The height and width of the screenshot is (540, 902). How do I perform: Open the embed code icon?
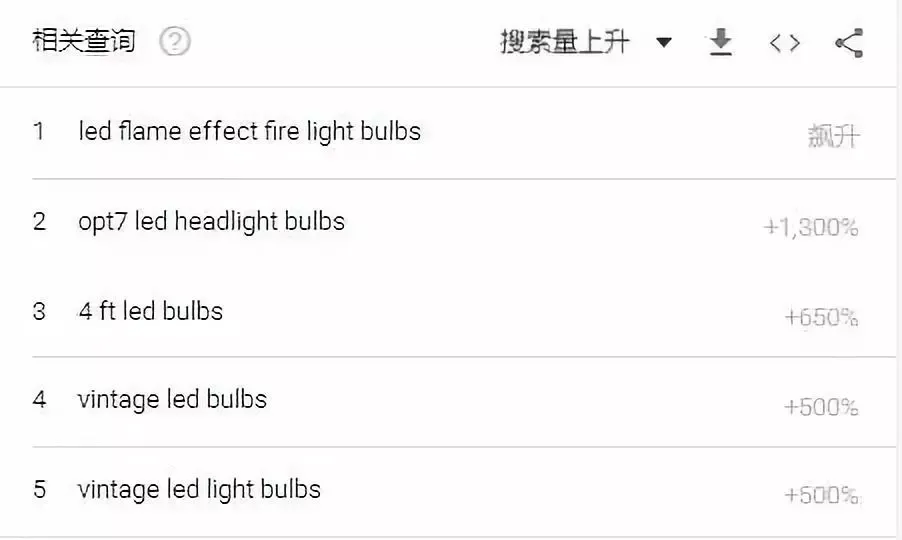click(x=785, y=43)
